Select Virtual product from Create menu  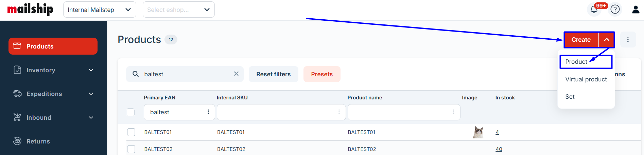coord(586,79)
